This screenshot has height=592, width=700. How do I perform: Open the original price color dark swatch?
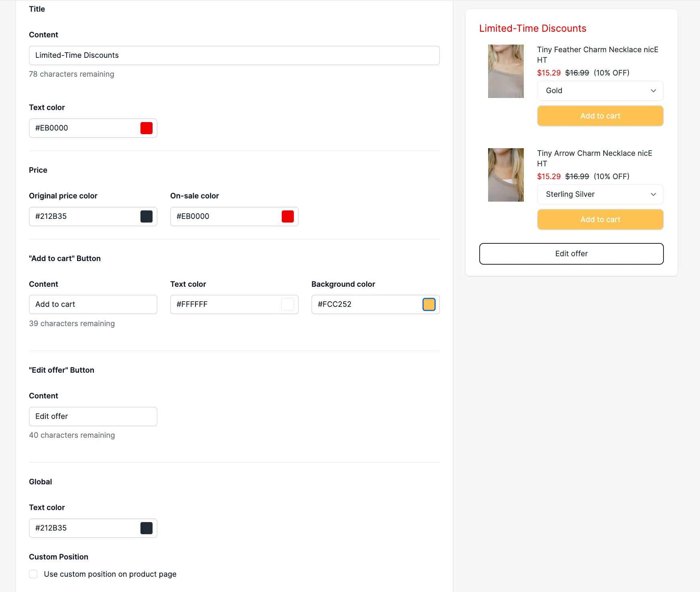tap(147, 216)
